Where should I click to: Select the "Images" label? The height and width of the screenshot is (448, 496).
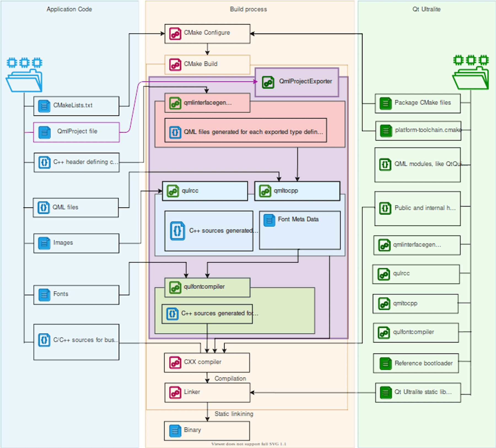(63, 243)
